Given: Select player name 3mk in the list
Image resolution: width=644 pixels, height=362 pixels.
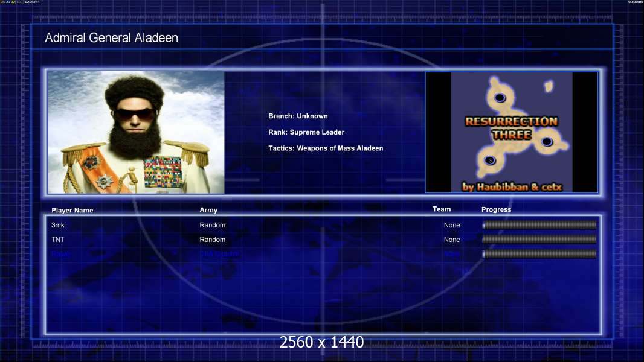Looking at the screenshot, I should pos(58,225).
